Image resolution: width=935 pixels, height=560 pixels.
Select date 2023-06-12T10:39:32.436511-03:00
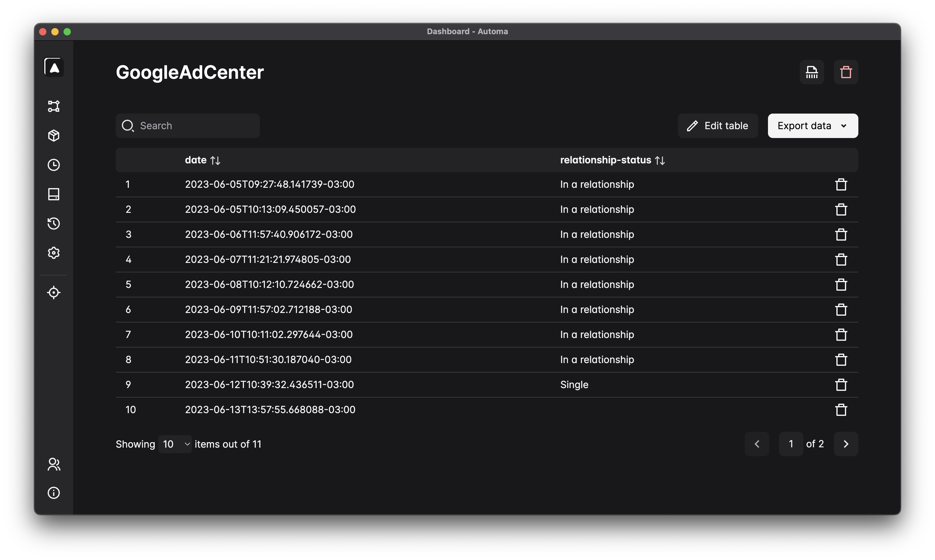pos(269,384)
